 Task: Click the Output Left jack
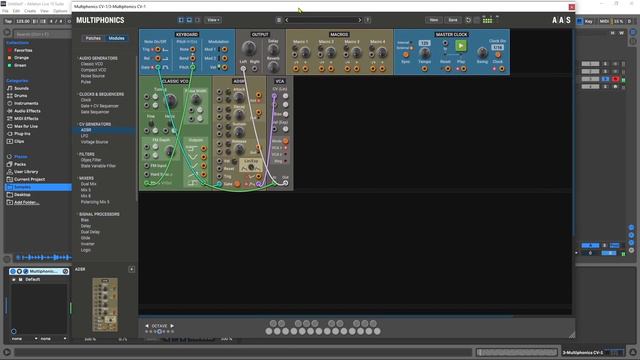pyautogui.click(x=243, y=69)
